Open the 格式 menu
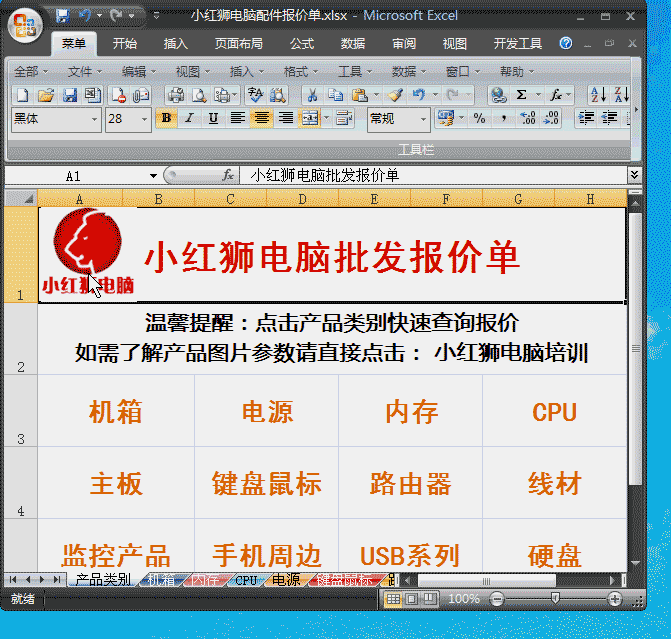671x639 pixels. tap(300, 71)
